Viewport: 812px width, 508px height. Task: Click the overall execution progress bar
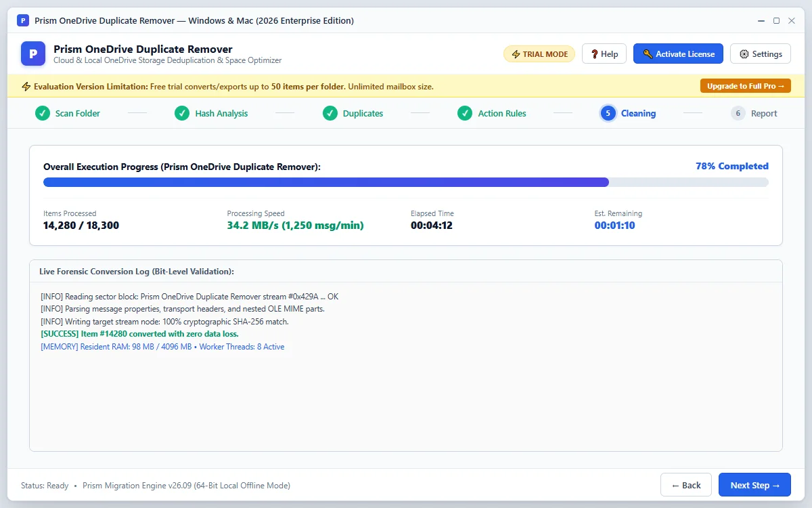(406, 182)
